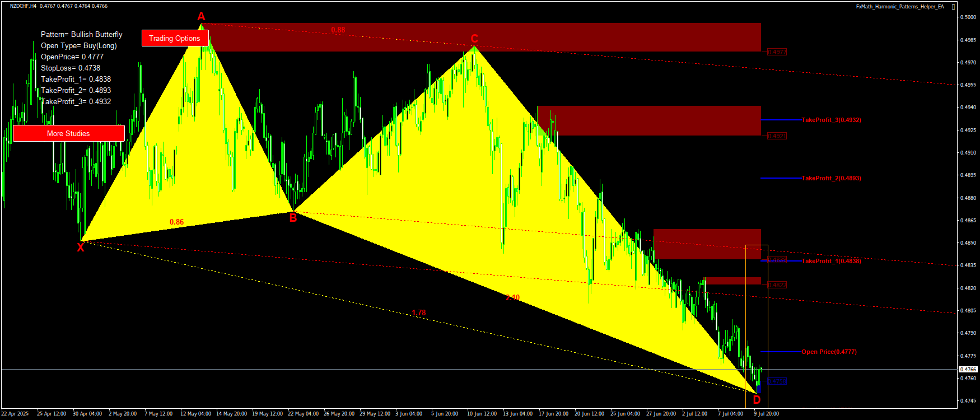Click the NZDCHF,H4 chart title text
The height and width of the screenshot is (420, 980).
coord(23,6)
